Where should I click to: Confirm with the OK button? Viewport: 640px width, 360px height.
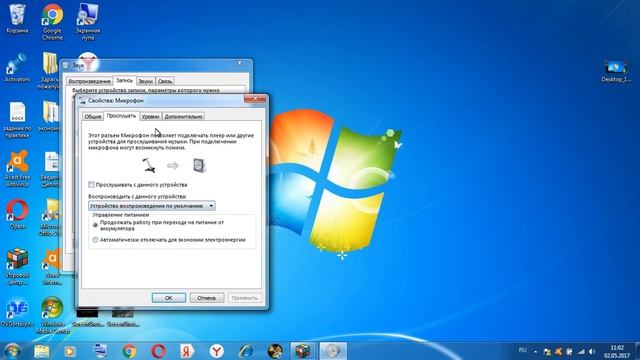coord(169,298)
